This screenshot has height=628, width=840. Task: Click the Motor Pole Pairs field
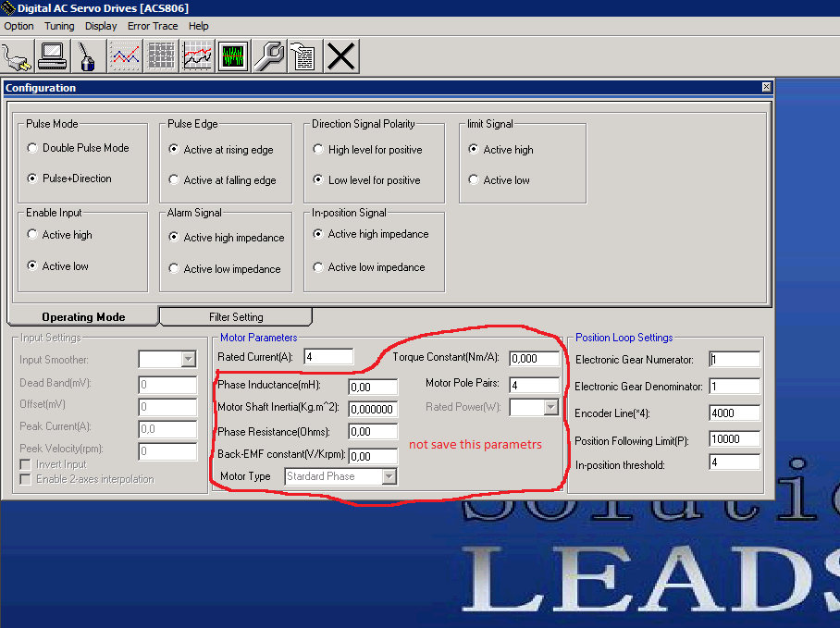tap(534, 385)
